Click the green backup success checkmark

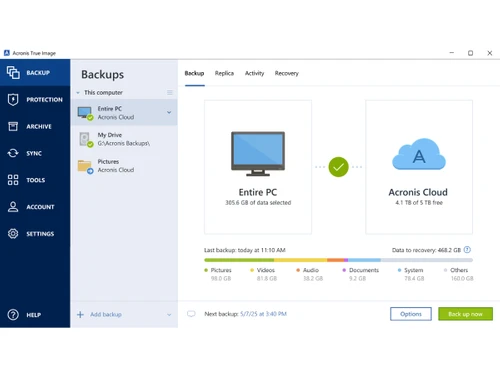[x=338, y=167]
